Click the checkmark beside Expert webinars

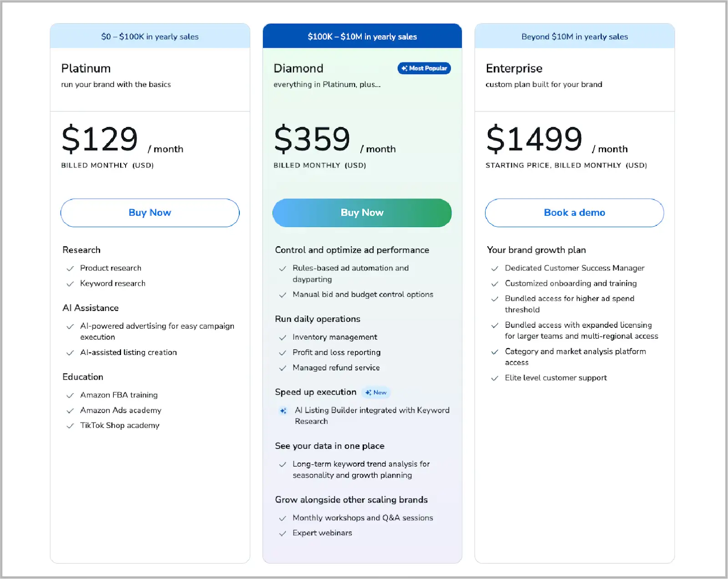283,533
